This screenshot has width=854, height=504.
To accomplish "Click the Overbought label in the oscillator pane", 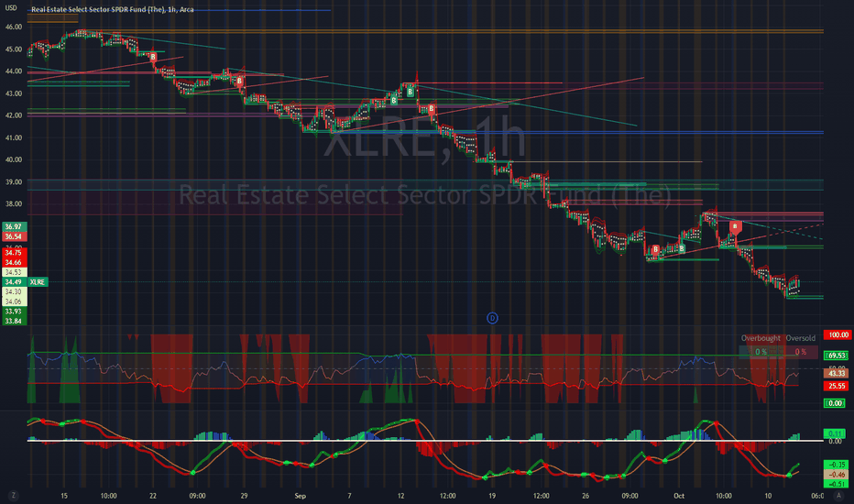I will pyautogui.click(x=761, y=338).
